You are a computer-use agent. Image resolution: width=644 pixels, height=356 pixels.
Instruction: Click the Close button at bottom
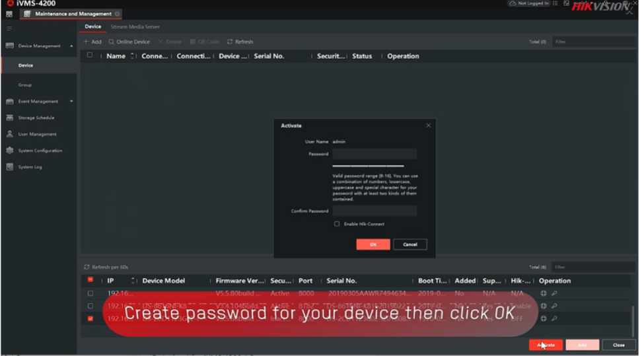(x=618, y=345)
